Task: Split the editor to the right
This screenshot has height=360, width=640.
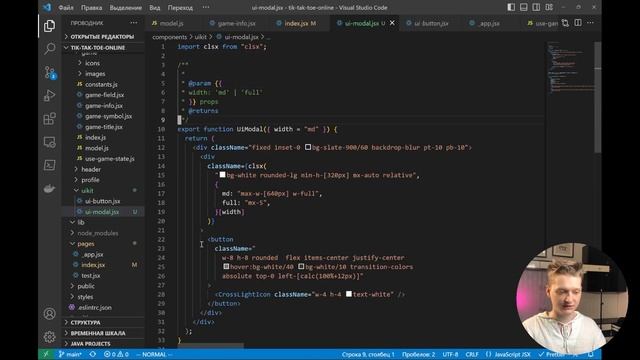Action: coord(578,23)
